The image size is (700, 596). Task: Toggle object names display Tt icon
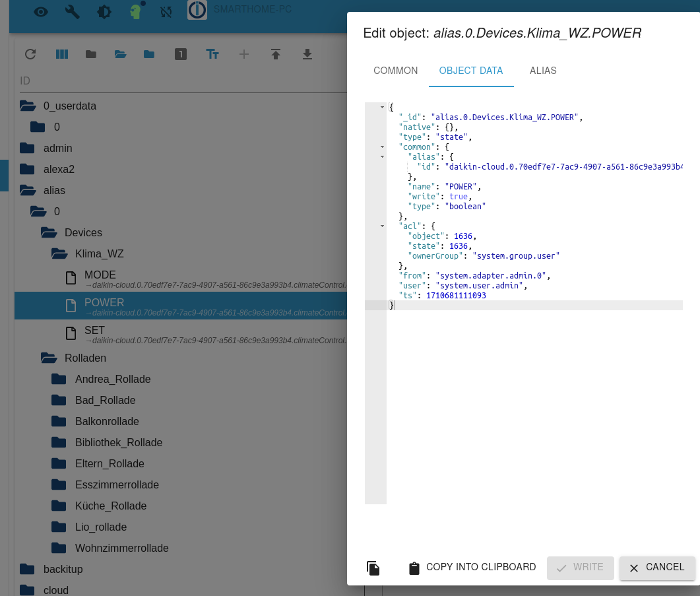pos(212,55)
